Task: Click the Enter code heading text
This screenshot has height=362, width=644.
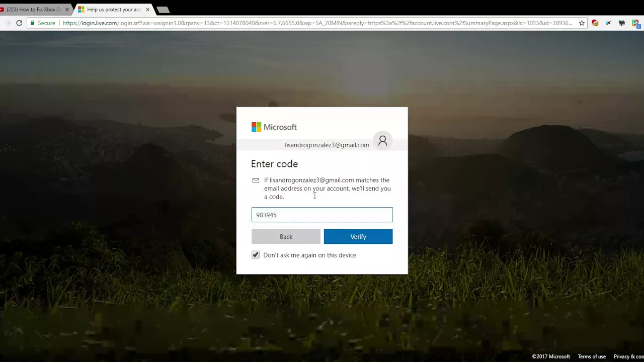Action: [274, 164]
